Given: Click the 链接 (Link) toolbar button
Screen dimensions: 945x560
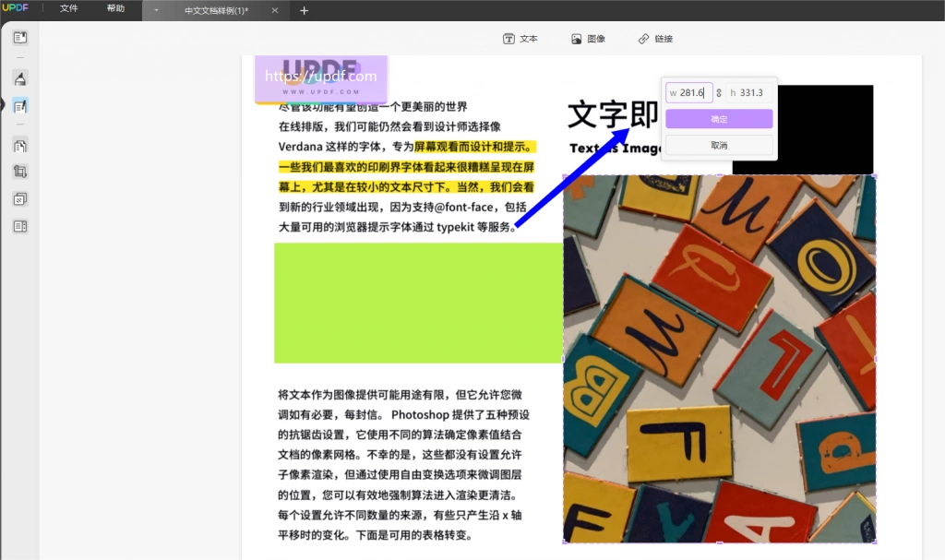Looking at the screenshot, I should [x=656, y=39].
